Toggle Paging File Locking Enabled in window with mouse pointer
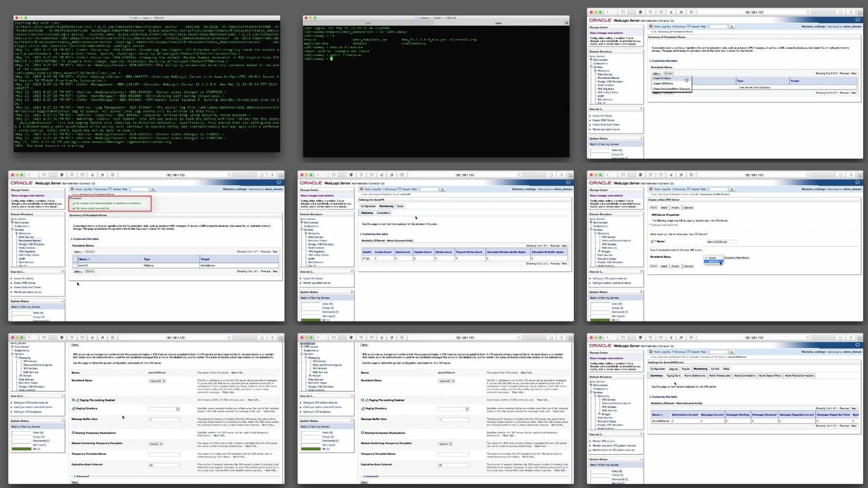This screenshot has height=488, width=868. click(x=73, y=400)
